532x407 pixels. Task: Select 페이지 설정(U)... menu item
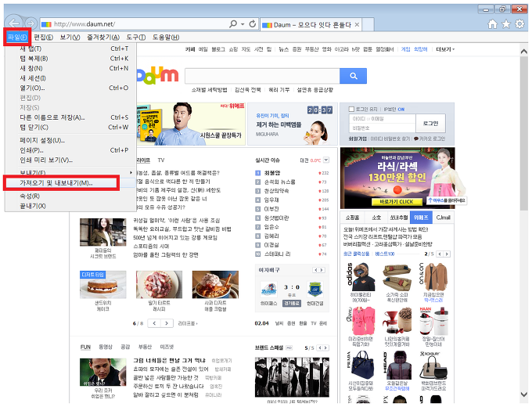point(70,140)
